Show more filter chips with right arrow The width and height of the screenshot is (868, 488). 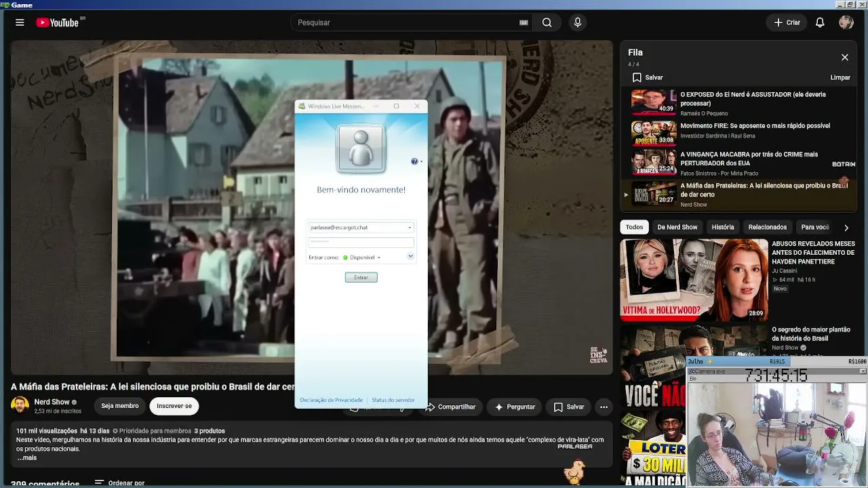coord(846,228)
